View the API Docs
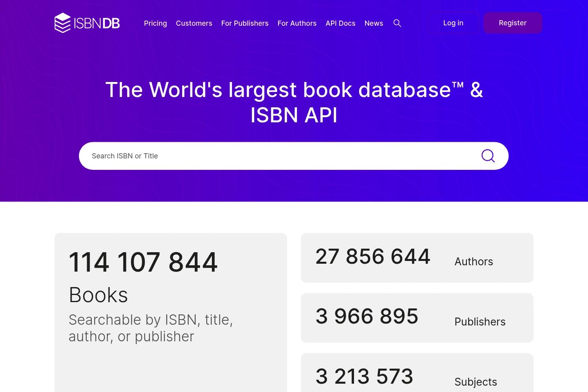Screen dimensions: 588x392 click(341, 23)
